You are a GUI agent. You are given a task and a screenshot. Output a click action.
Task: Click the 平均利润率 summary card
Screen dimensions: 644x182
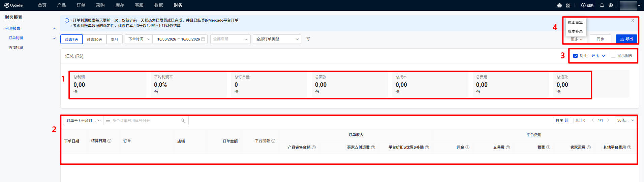coord(189,84)
